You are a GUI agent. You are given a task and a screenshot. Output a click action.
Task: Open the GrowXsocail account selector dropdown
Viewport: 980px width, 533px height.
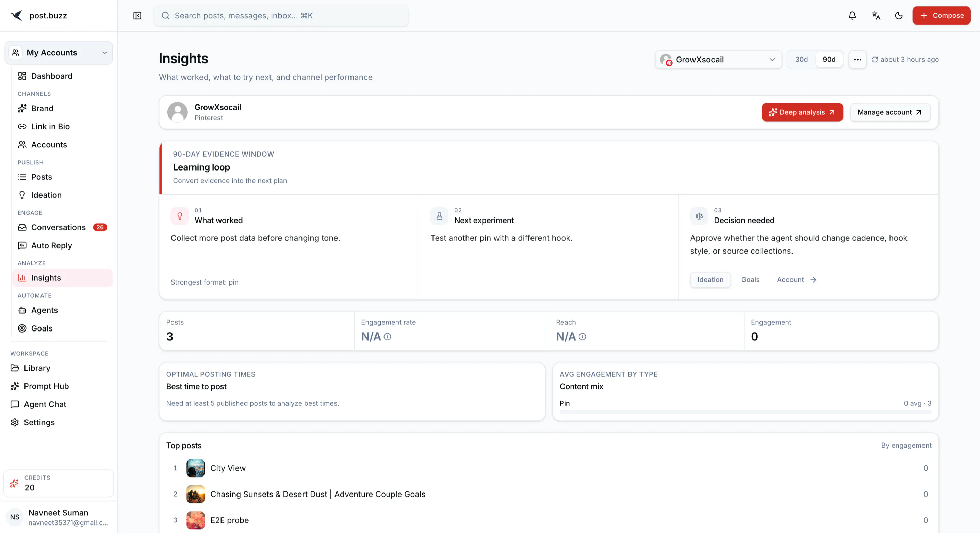(x=718, y=60)
